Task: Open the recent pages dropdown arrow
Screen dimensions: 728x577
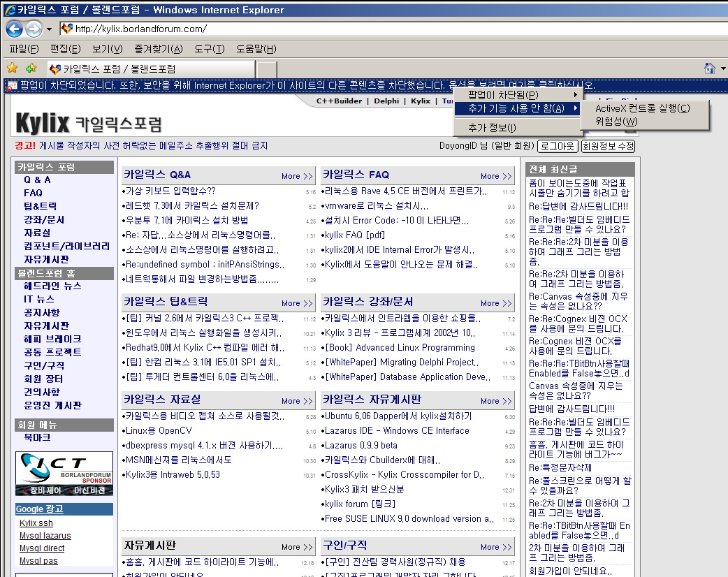Action: tap(49, 29)
